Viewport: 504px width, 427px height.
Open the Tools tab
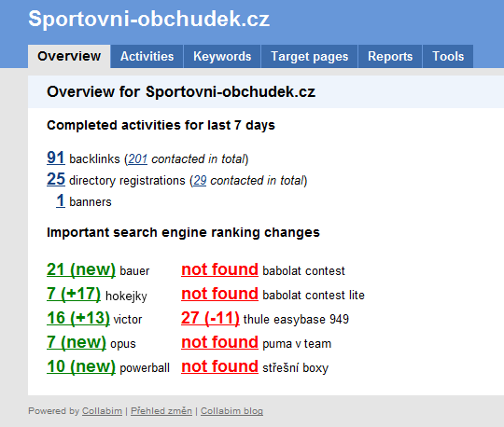click(448, 57)
